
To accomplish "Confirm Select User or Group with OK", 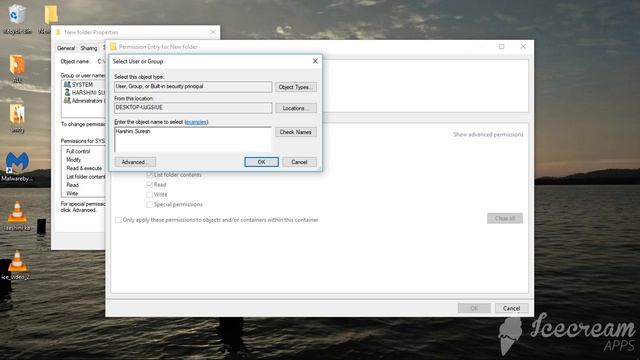I will pos(261,162).
